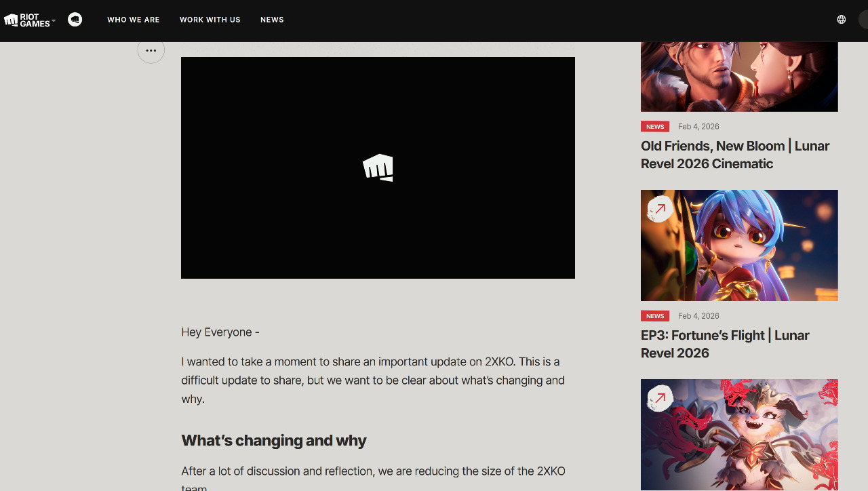The image size is (868, 491).
Task: Go to News in top navigation
Action: click(272, 20)
